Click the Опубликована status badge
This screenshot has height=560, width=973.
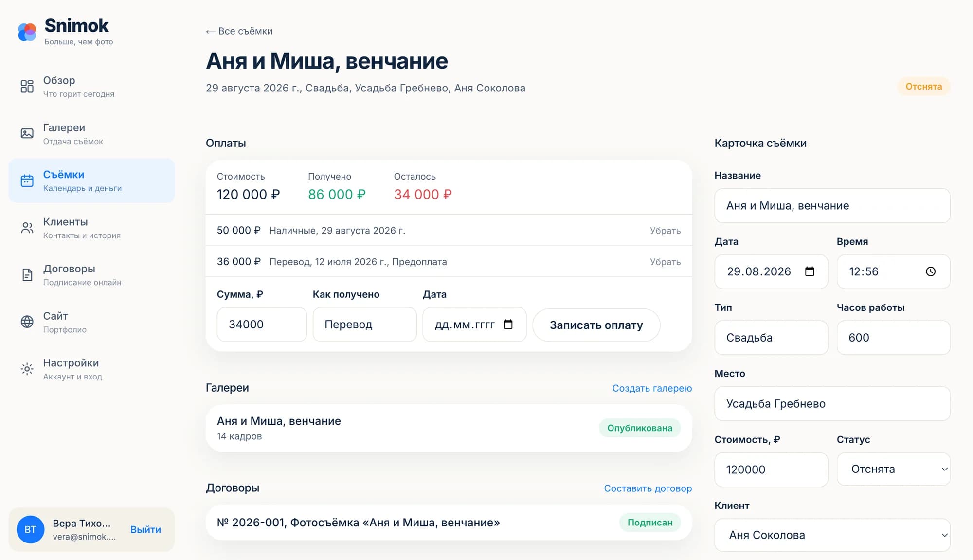click(x=640, y=428)
